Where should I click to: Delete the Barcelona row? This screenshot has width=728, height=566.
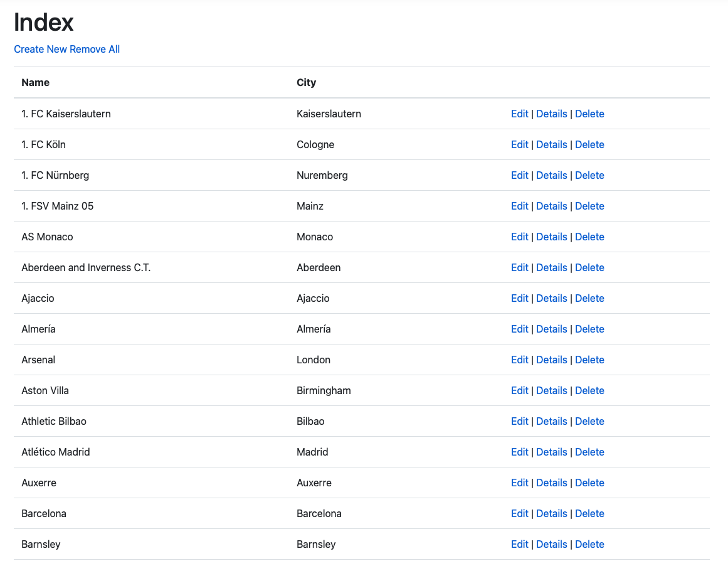point(589,513)
